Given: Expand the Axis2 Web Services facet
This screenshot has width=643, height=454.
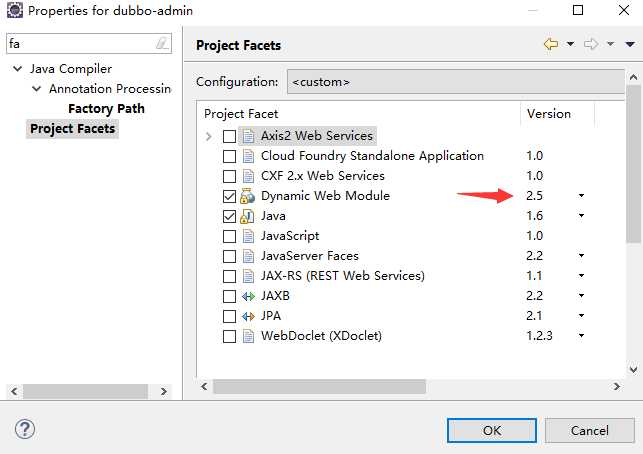Looking at the screenshot, I should 209,136.
